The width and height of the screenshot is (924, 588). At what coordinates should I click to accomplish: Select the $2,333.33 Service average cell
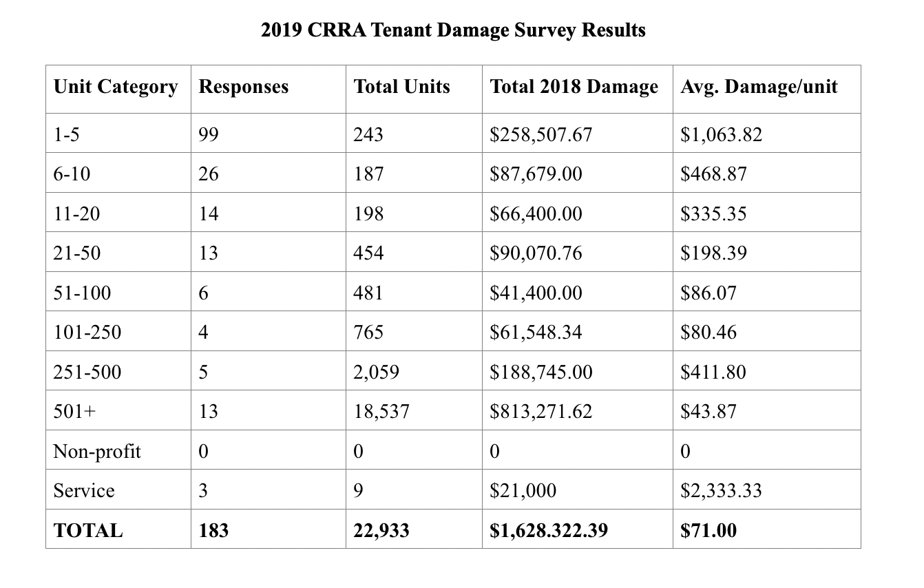(x=766, y=490)
